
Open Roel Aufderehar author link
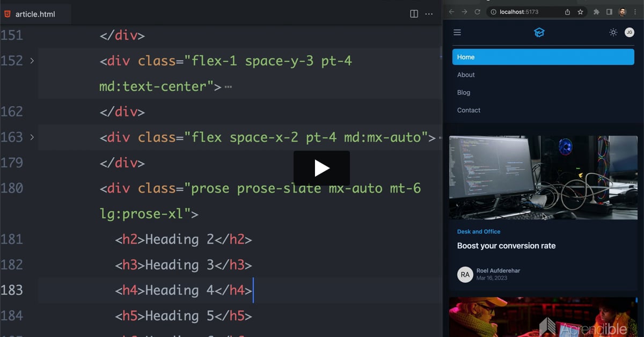pyautogui.click(x=499, y=270)
